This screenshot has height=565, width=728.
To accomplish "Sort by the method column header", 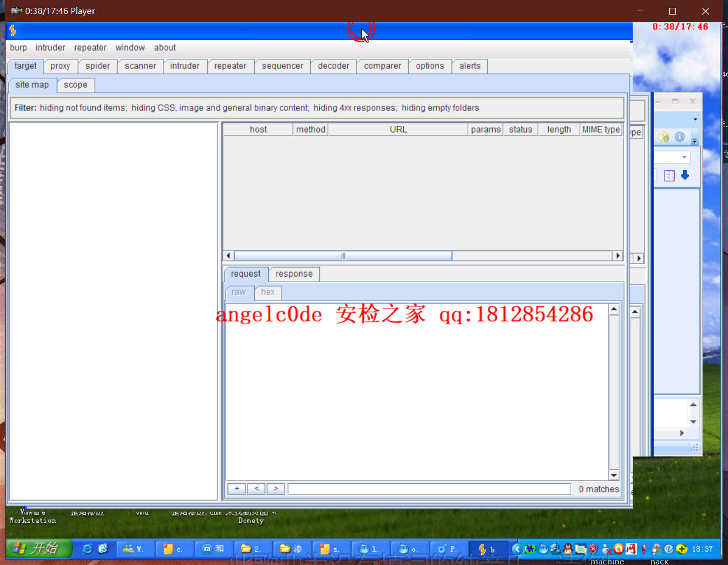I will [x=311, y=129].
